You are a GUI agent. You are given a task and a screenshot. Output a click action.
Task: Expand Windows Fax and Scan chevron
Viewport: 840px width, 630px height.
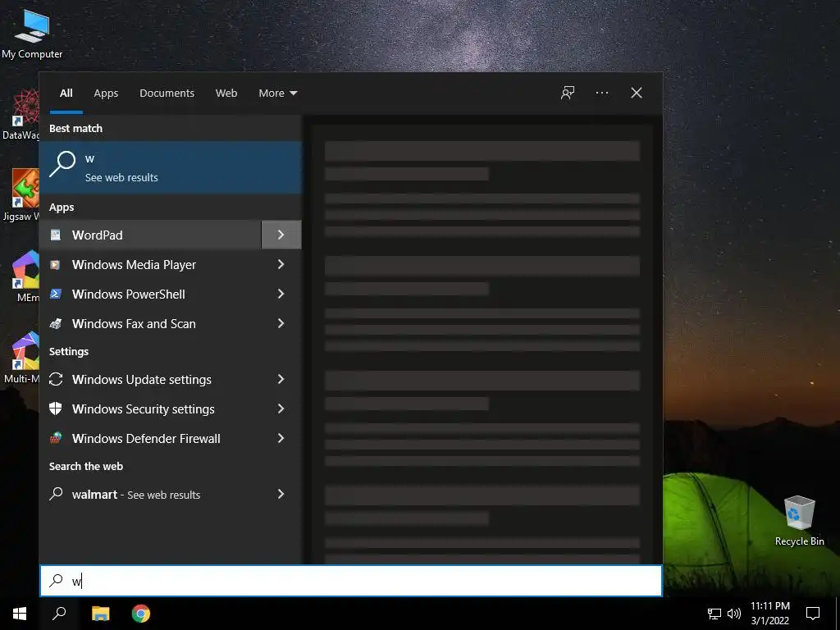281,323
